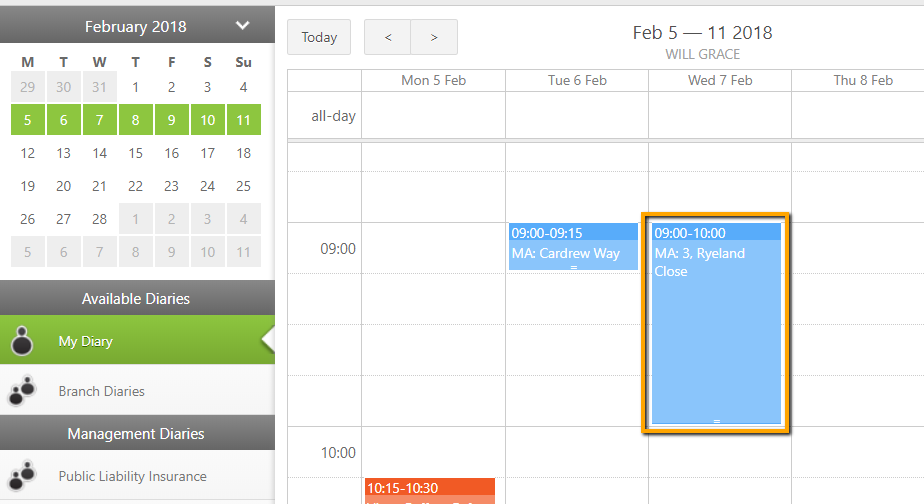This screenshot has width=924, height=504.
Task: Click resize handle of Ryeland Close appointment
Action: 717,421
